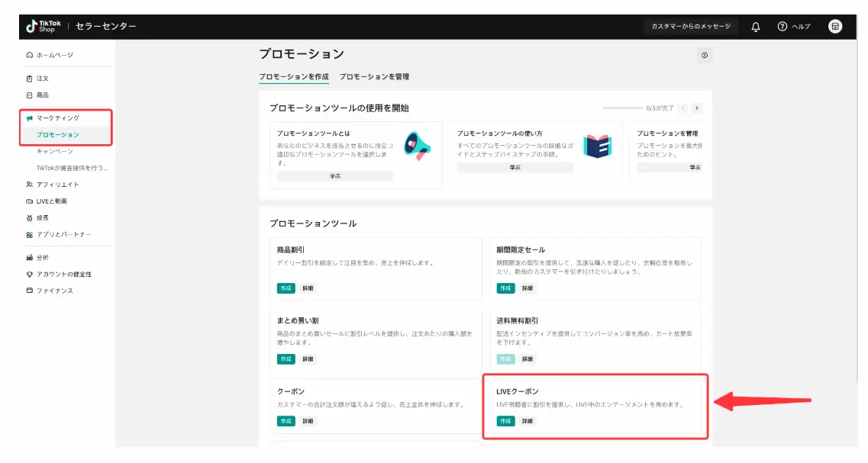
Task: Click the growth icon beside 成長
Action: coord(29,218)
